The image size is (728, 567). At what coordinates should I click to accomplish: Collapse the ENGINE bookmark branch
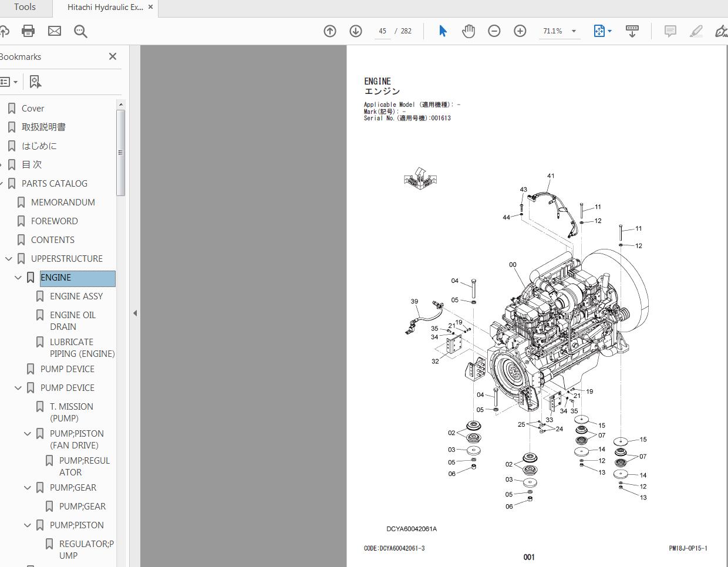point(18,277)
